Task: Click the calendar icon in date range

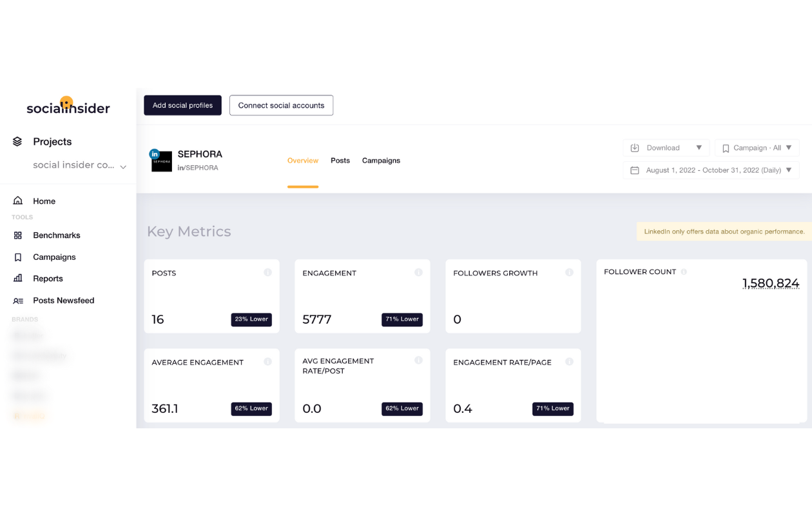Action: click(635, 170)
